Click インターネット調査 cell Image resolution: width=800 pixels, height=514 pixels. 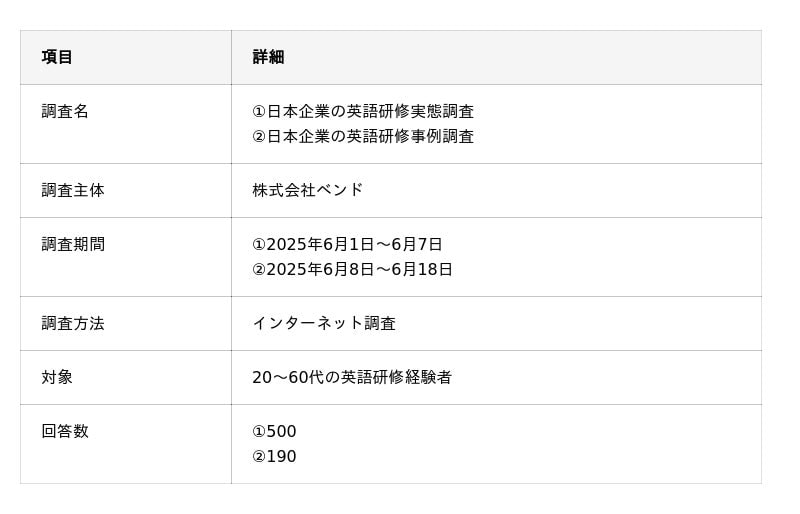point(324,324)
